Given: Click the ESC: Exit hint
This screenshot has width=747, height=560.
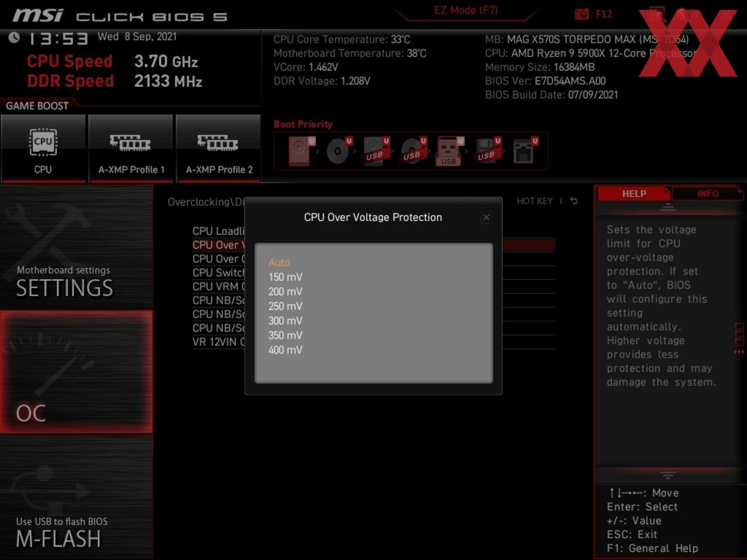Looking at the screenshot, I should 632,535.
